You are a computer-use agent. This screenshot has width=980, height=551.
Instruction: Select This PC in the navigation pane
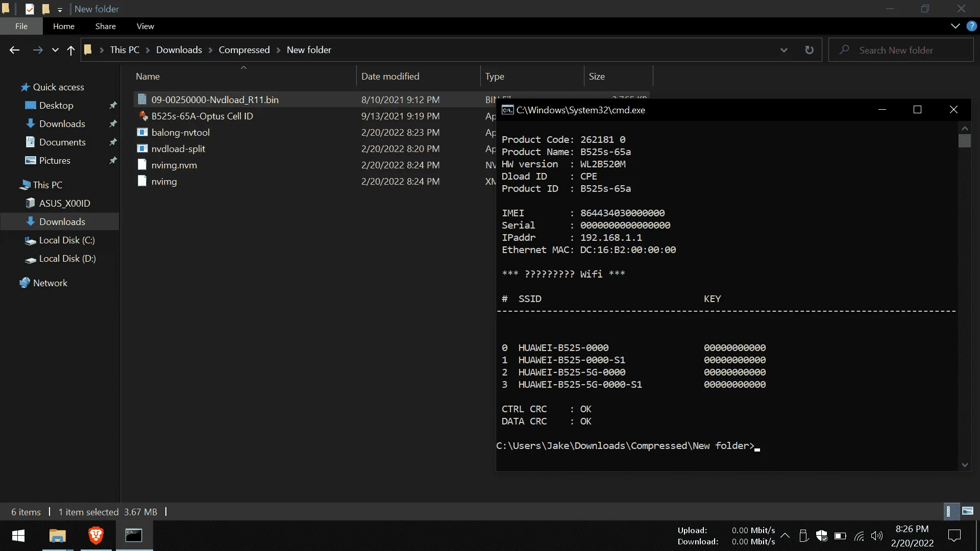pos(47,185)
